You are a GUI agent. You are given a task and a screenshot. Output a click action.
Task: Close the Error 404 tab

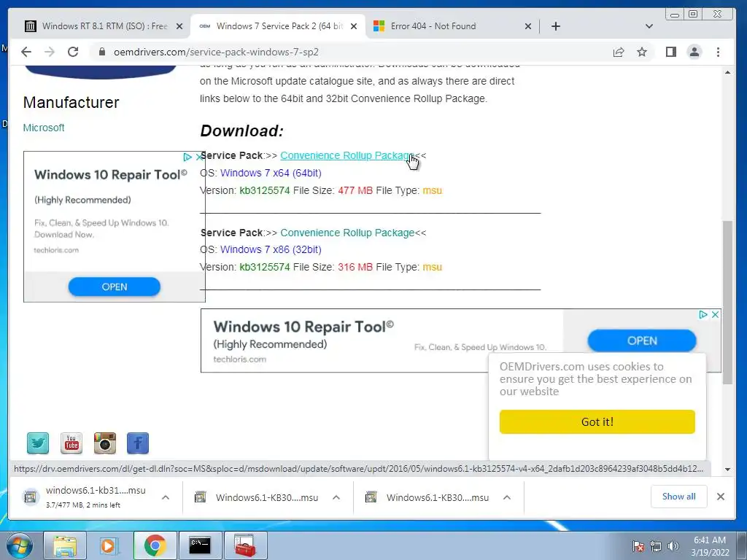(528, 26)
